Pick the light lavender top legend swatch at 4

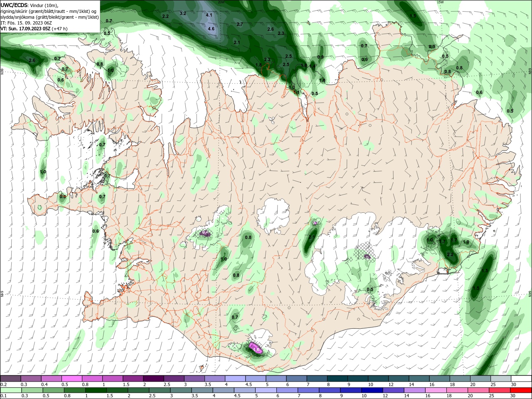pyautogui.click(x=235, y=379)
